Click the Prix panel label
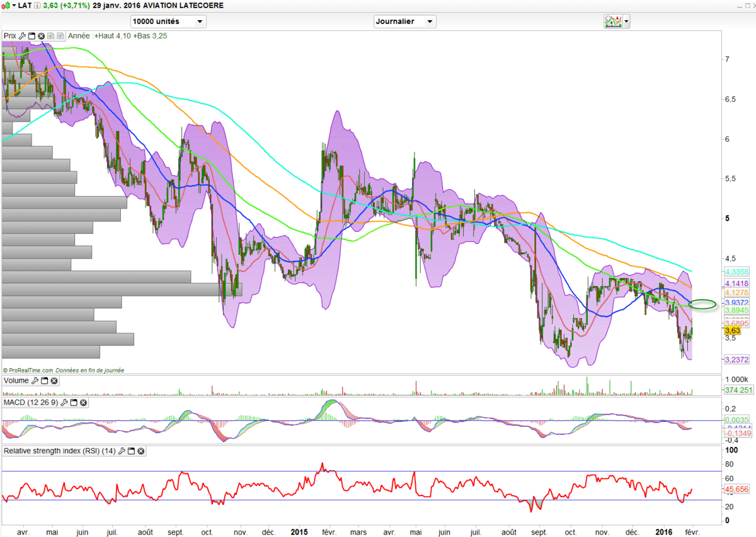Screen dimensions: 756x537 (x=9, y=36)
